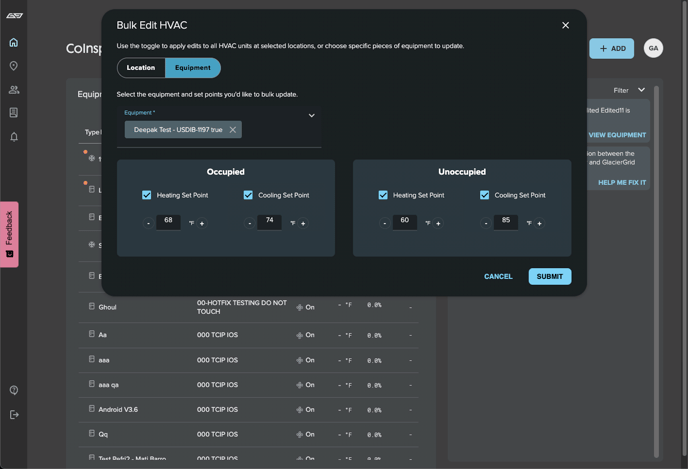Decrease Unoccupied Cooling Set Point
The width and height of the screenshot is (688, 469).
[486, 223]
